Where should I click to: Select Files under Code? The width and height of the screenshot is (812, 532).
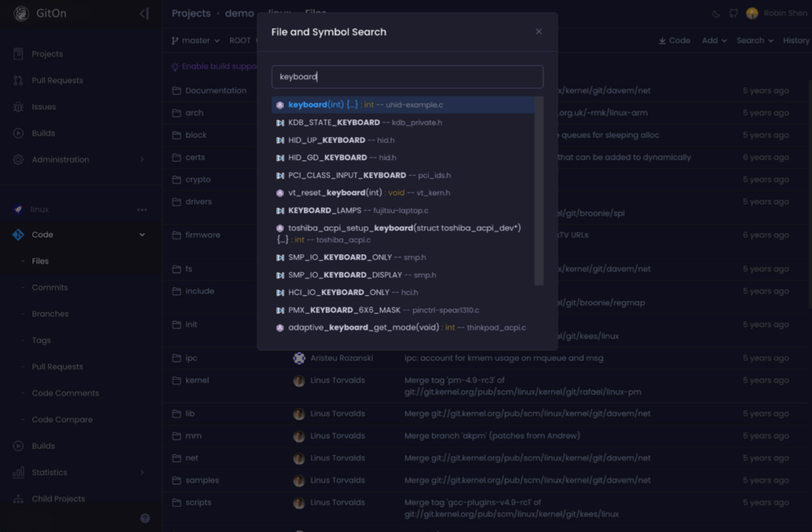pos(40,261)
